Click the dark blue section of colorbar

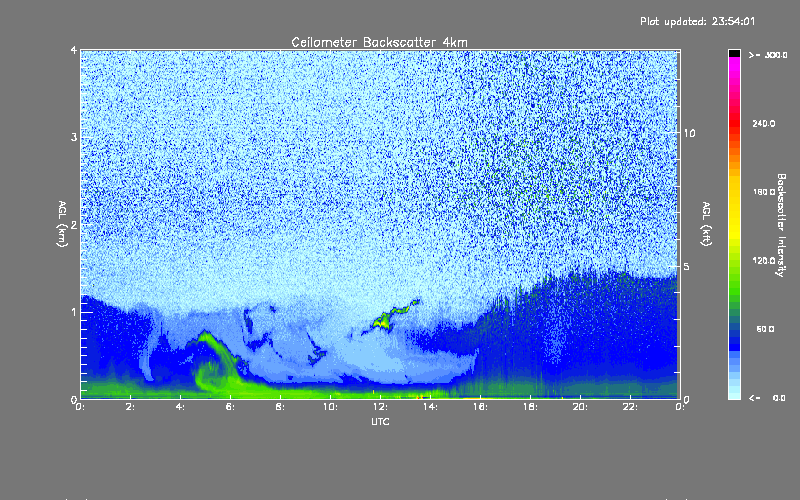tap(734, 337)
